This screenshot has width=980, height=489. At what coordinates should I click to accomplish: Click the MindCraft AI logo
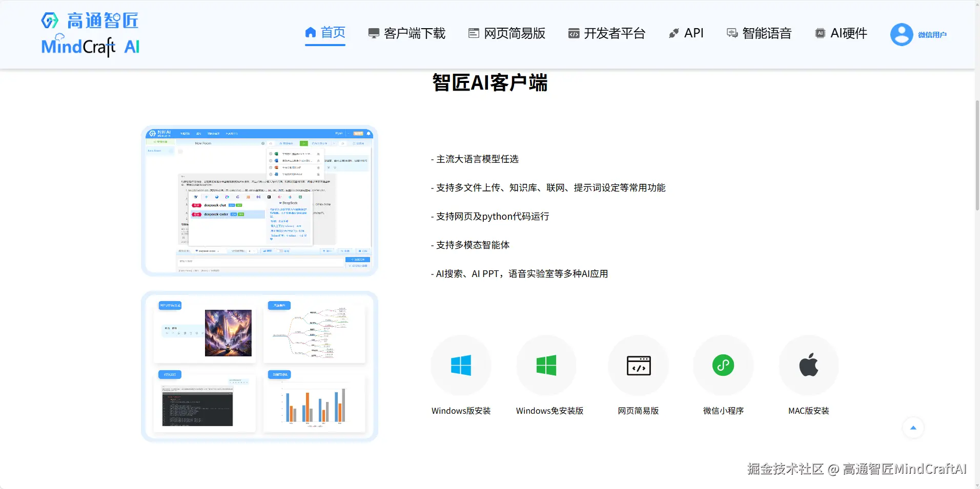[90, 34]
